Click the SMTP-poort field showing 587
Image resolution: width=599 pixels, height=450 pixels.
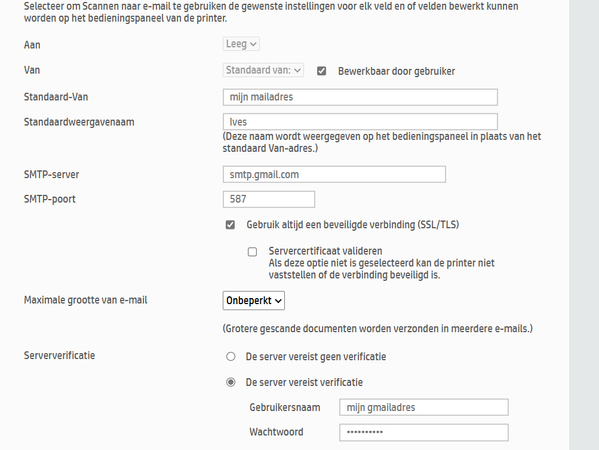tap(269, 199)
